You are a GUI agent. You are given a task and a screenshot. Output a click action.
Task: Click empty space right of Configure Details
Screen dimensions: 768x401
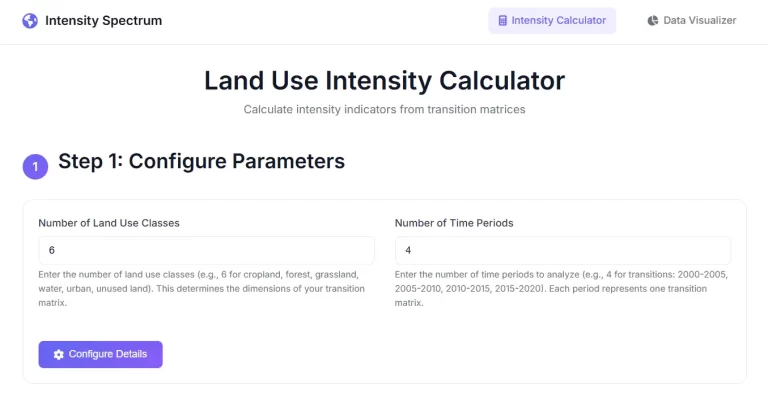pos(450,354)
